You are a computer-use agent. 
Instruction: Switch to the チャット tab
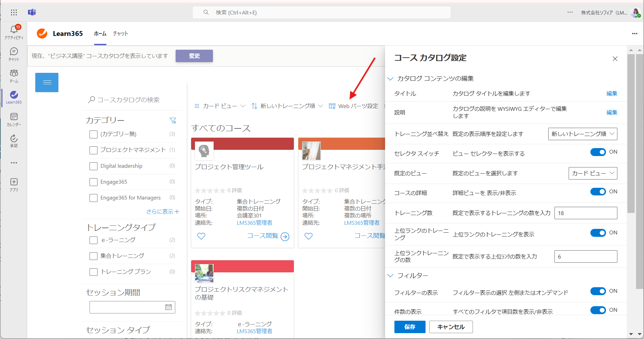(121, 33)
